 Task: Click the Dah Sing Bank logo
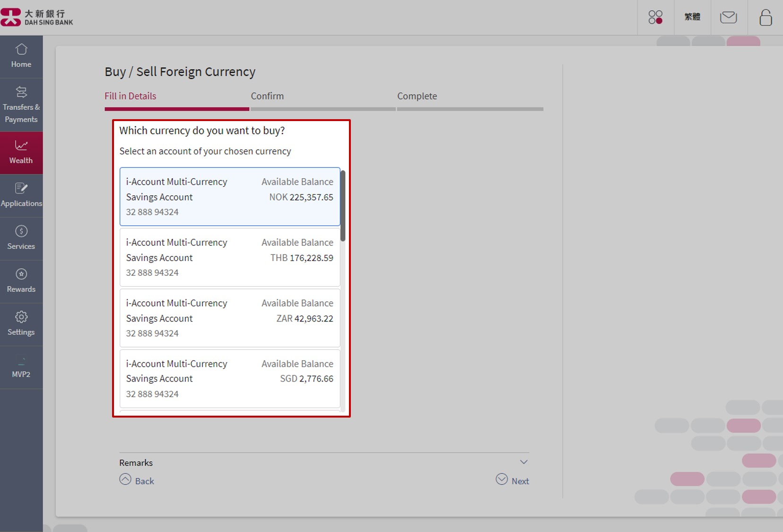click(x=37, y=17)
